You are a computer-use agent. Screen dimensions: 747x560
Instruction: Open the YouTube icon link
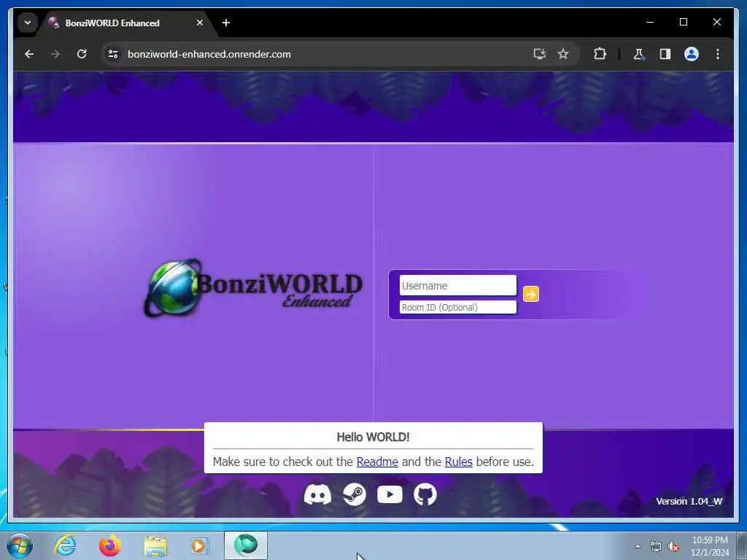click(x=390, y=494)
